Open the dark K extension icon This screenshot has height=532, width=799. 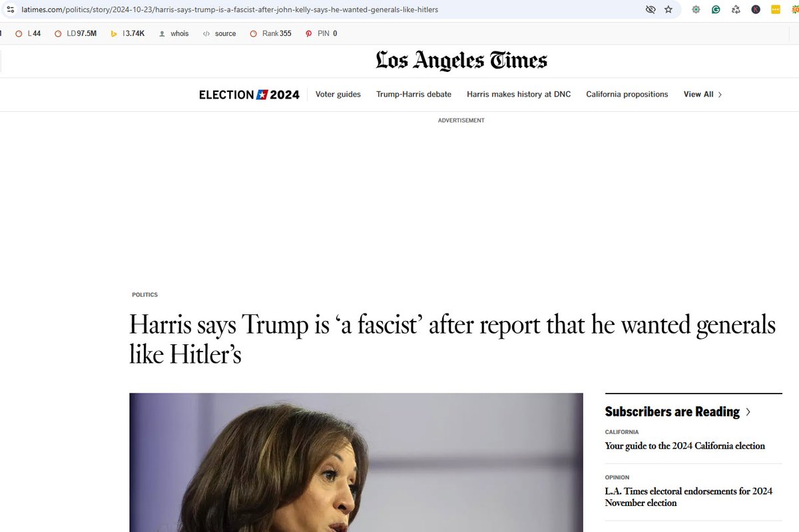tap(756, 9)
